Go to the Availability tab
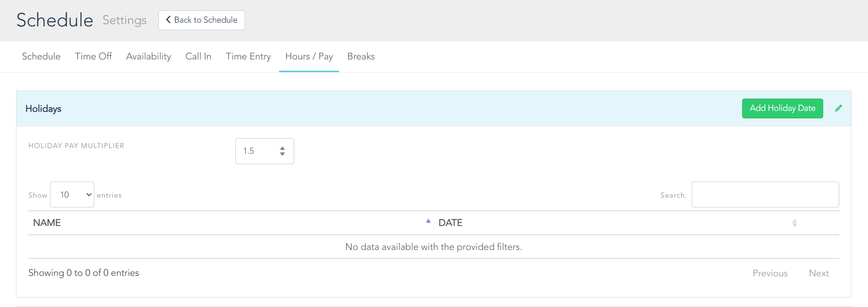Image resolution: width=868 pixels, height=307 pixels. [149, 57]
